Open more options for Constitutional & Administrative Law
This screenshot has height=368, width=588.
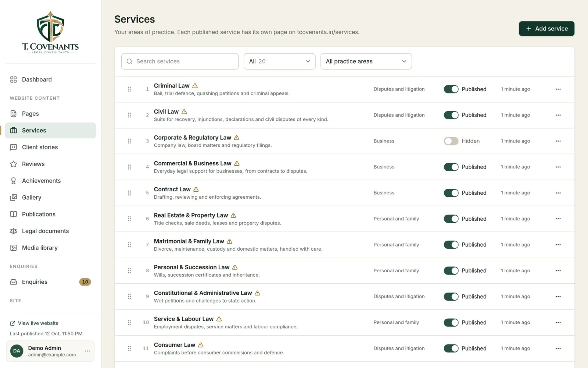[x=558, y=297]
